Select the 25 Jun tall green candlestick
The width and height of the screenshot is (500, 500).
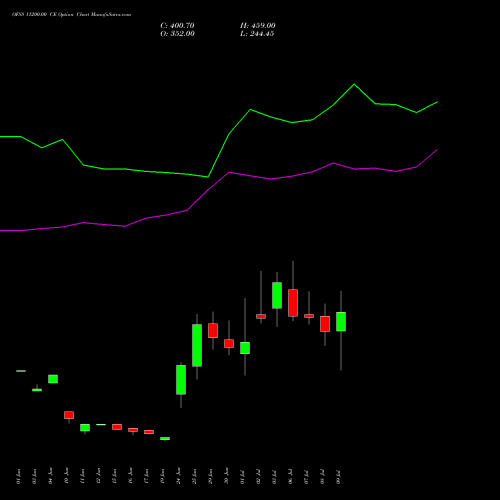[197, 345]
